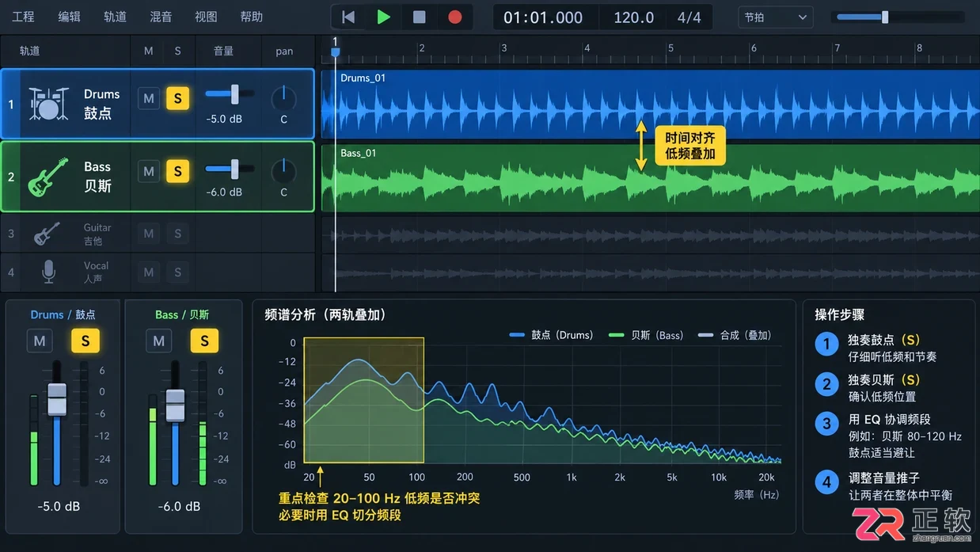
Task: Grab the Bass mixer channel fader
Action: [175, 406]
